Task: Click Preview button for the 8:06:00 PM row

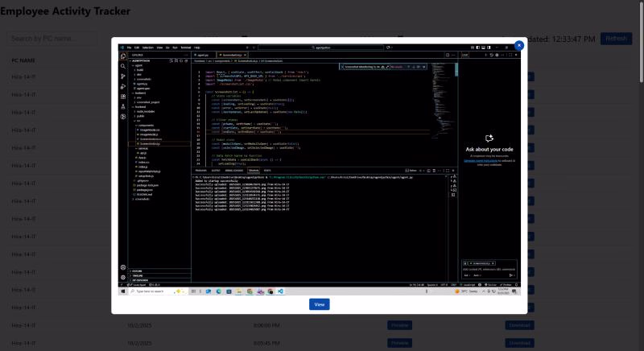Action: [x=399, y=325]
